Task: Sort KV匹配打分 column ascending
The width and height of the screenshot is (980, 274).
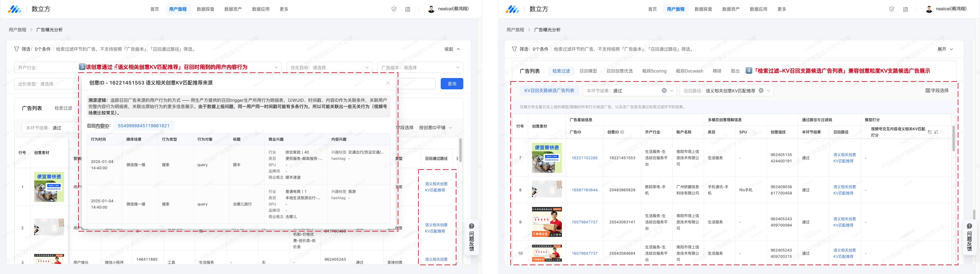Action: click(930, 132)
